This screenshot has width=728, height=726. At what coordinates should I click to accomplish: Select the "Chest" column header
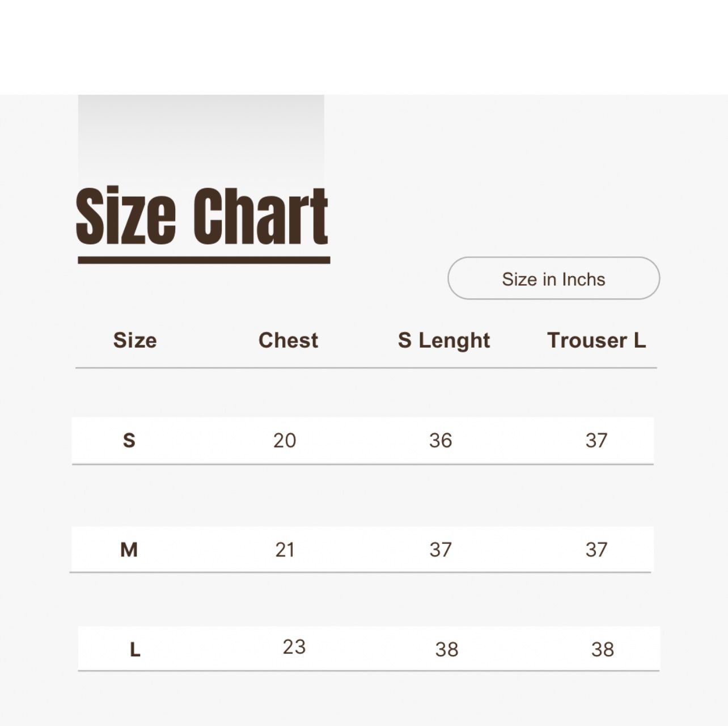tap(288, 340)
